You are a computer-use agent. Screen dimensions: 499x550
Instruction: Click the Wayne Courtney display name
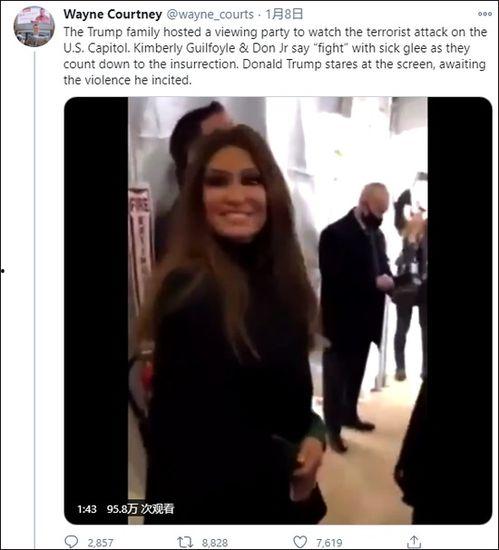tap(113, 14)
